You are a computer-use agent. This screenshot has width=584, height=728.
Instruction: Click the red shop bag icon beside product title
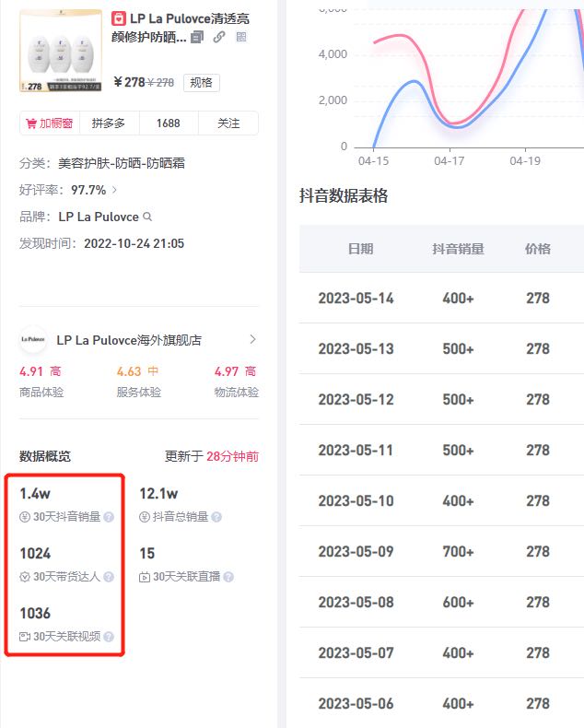pos(119,18)
